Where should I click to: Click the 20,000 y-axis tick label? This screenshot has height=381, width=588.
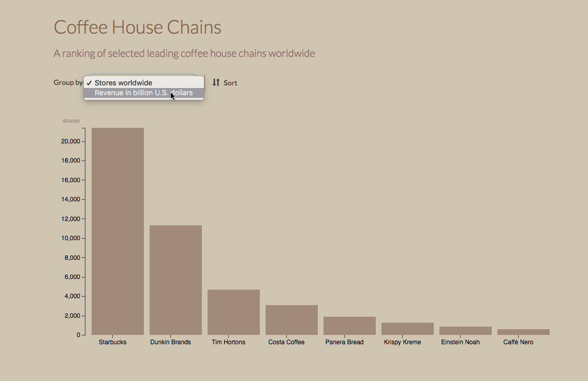point(70,141)
